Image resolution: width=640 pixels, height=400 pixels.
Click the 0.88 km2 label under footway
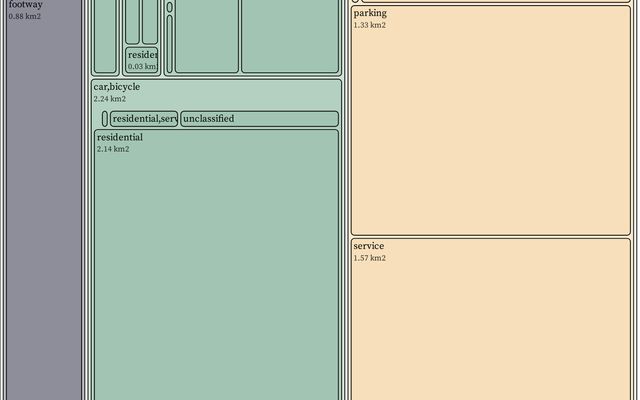pyautogui.click(x=25, y=16)
